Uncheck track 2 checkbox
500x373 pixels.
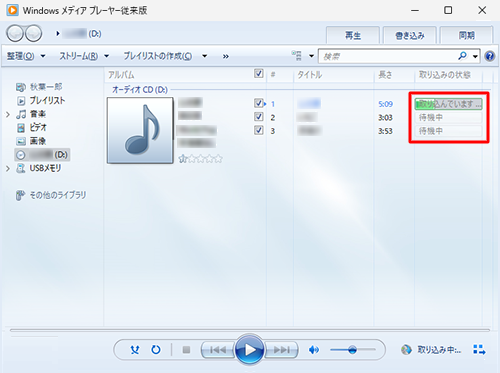(x=259, y=117)
